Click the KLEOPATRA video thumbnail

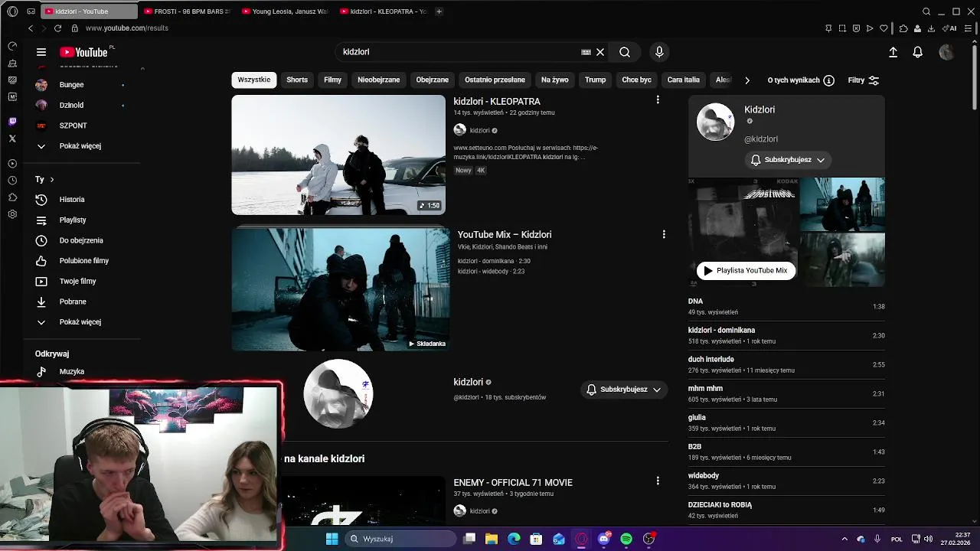coord(338,155)
